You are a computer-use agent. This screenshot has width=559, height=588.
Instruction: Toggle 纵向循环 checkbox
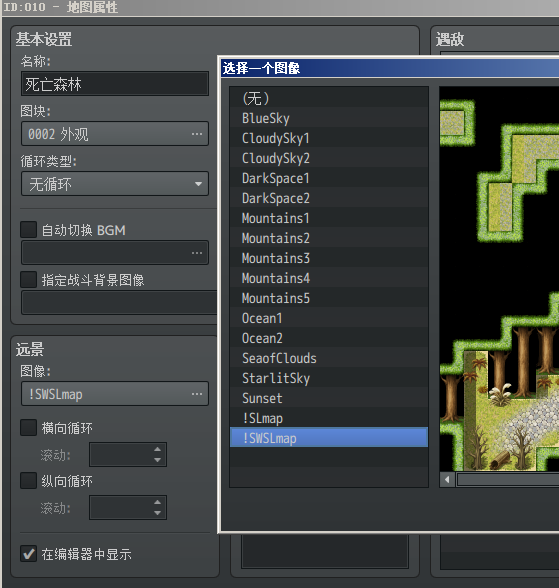(28, 481)
